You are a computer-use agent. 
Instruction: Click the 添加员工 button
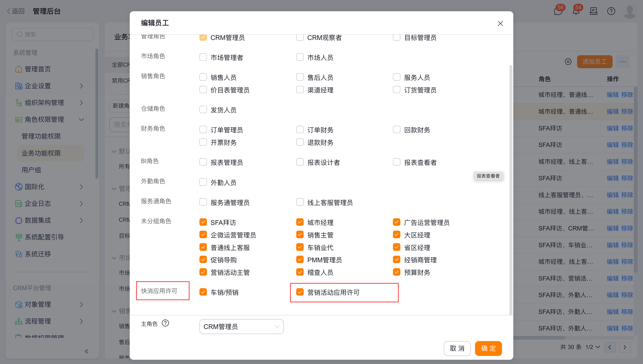pyautogui.click(x=595, y=62)
